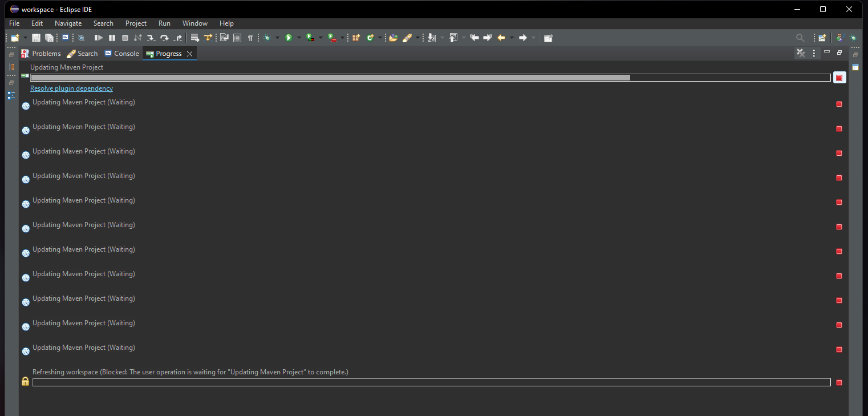Save the current file with Save icon
Image resolution: width=868 pixels, height=416 pixels.
(36, 38)
